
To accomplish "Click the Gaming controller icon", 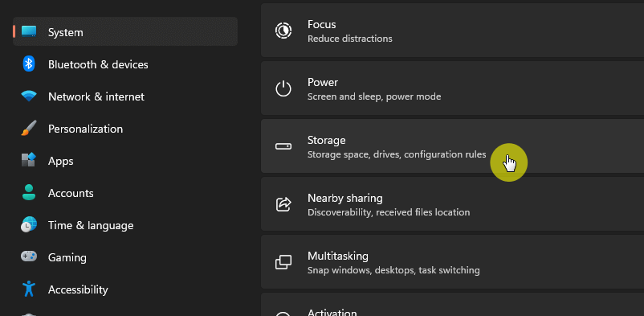I will [29, 256].
